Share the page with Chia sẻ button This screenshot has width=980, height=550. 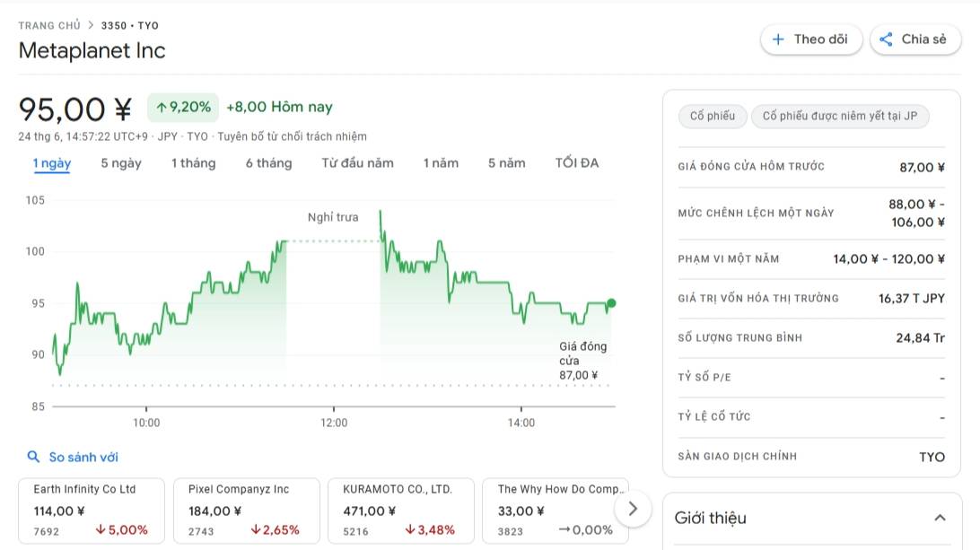point(915,39)
